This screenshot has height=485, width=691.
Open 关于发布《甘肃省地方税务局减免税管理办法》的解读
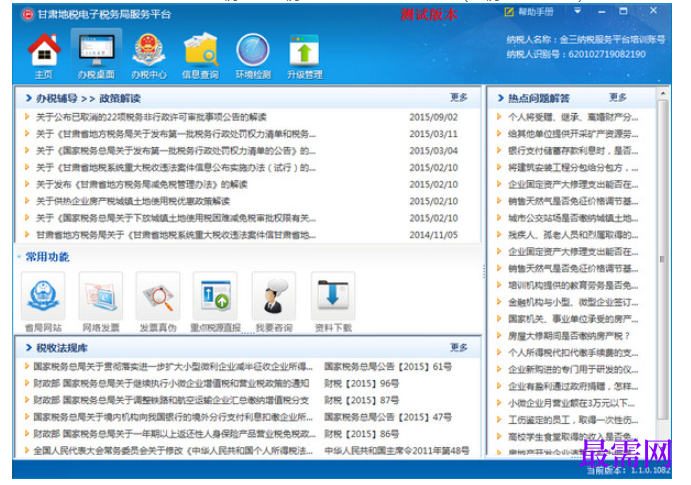point(141,185)
